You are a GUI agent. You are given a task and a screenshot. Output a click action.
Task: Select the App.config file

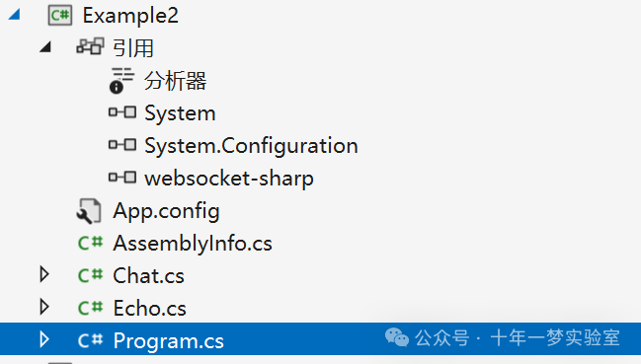click(166, 211)
